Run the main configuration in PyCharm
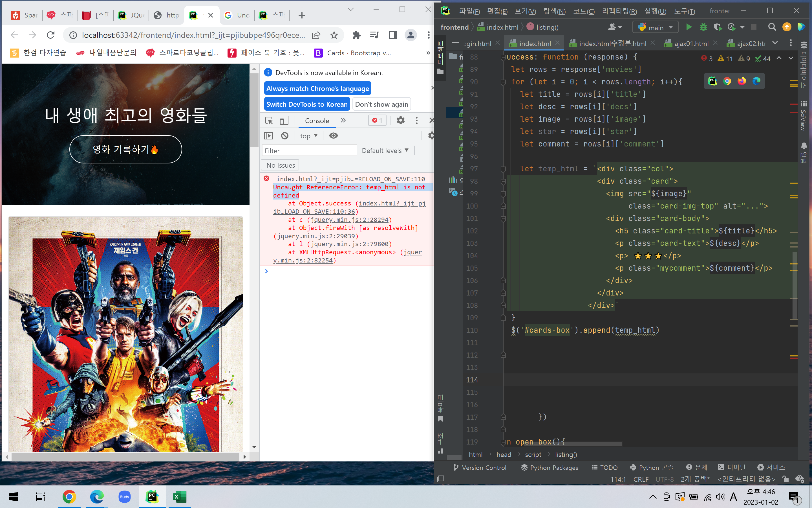This screenshot has height=508, width=812. 689,27
